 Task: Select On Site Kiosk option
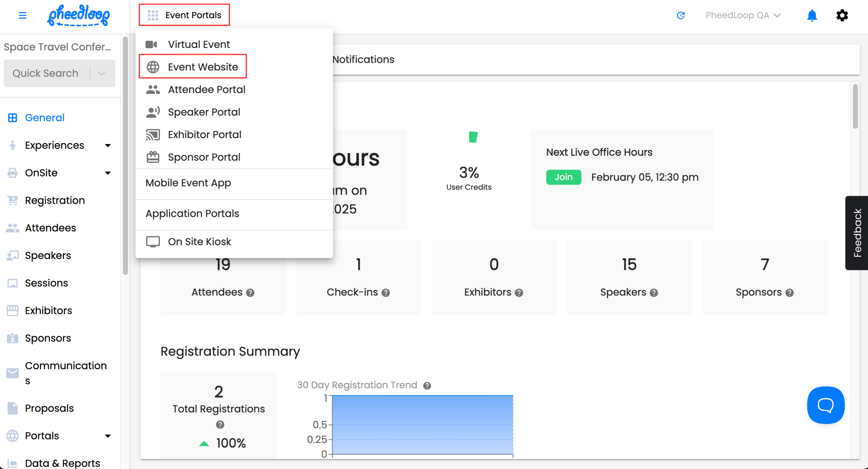pos(199,241)
